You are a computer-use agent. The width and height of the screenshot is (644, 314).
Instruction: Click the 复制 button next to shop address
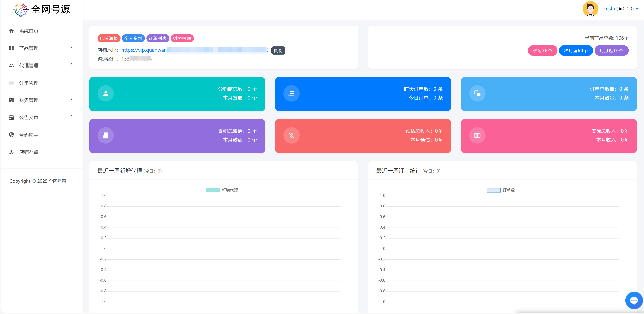[x=278, y=50]
